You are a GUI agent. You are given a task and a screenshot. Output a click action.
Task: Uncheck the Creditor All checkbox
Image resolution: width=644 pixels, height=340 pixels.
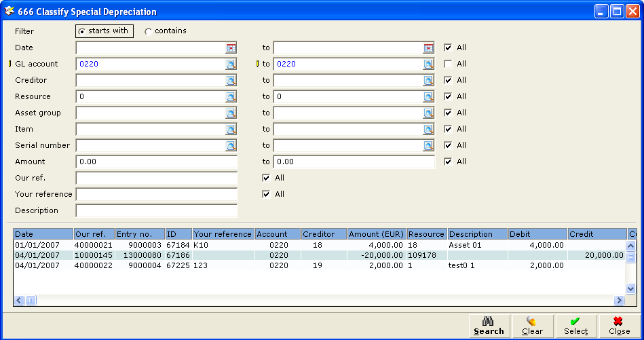pyautogui.click(x=448, y=80)
